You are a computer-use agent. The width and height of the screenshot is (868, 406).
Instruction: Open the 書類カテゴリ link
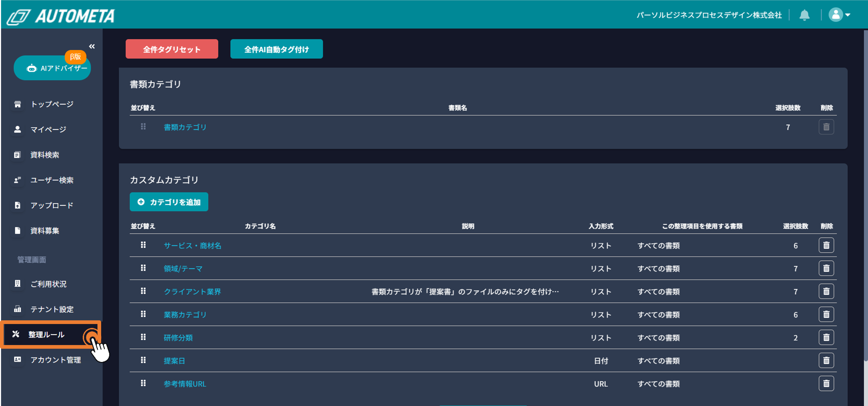(185, 127)
